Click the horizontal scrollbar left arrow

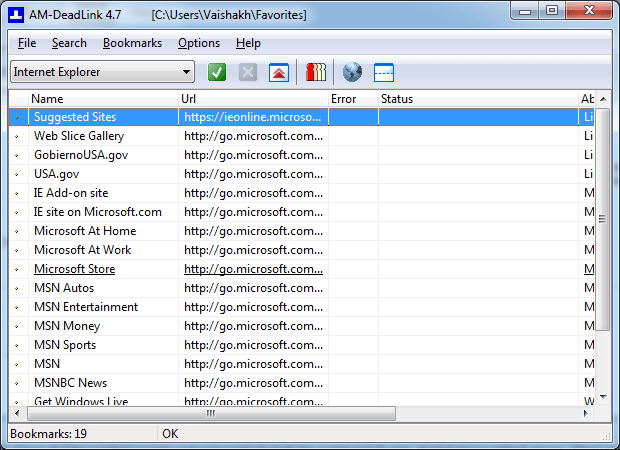(x=17, y=414)
